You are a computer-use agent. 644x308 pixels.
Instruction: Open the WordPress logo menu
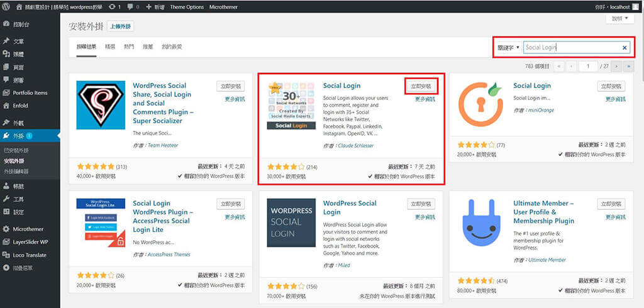point(6,7)
